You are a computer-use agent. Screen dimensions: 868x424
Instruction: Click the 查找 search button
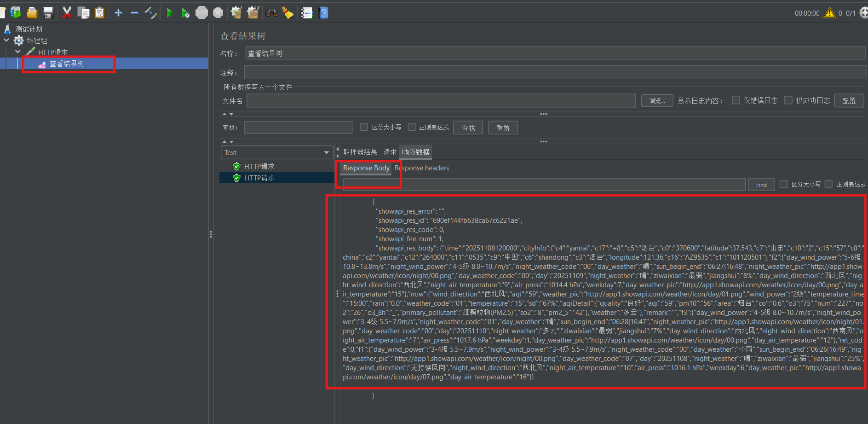point(468,128)
